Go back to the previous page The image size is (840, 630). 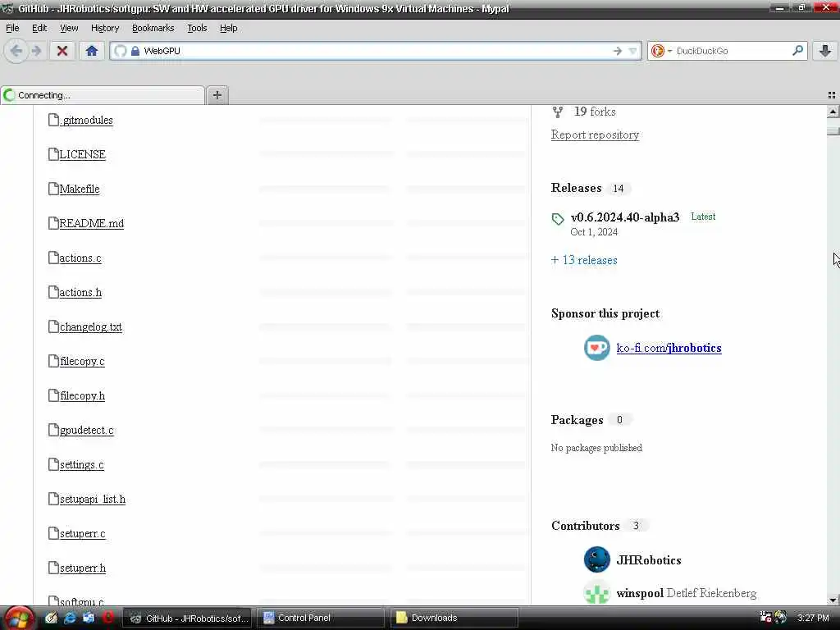(16, 51)
